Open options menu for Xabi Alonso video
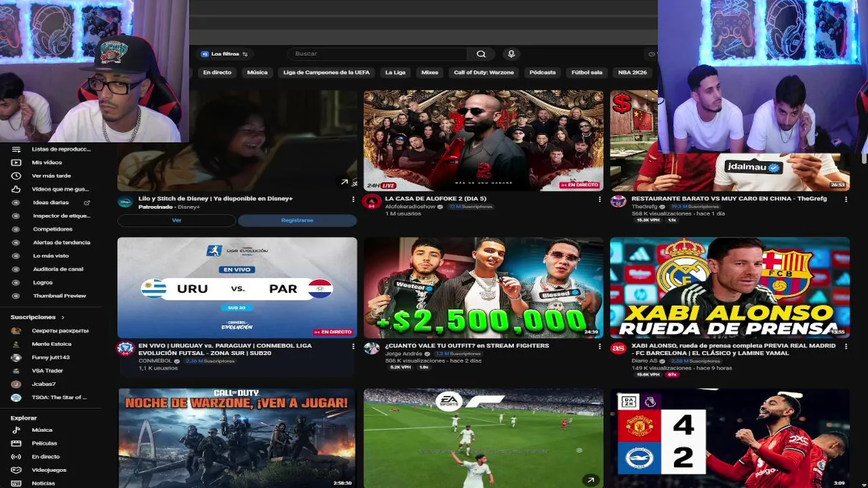The height and width of the screenshot is (488, 868). (x=846, y=346)
